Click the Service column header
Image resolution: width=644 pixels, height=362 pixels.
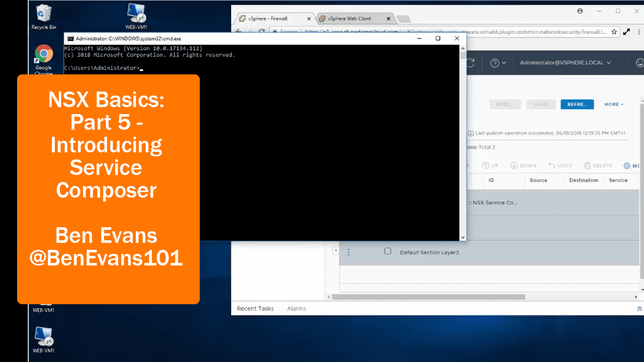pos(618,180)
